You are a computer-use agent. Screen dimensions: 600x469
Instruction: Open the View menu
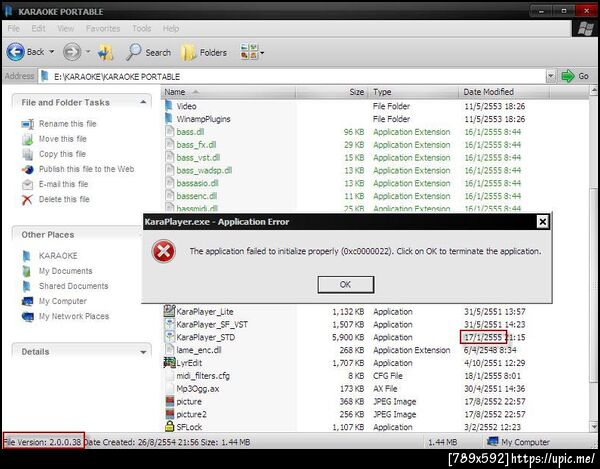tap(65, 28)
